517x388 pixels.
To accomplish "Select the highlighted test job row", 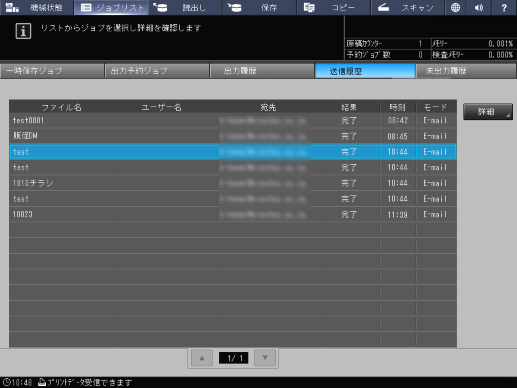I will (233, 152).
